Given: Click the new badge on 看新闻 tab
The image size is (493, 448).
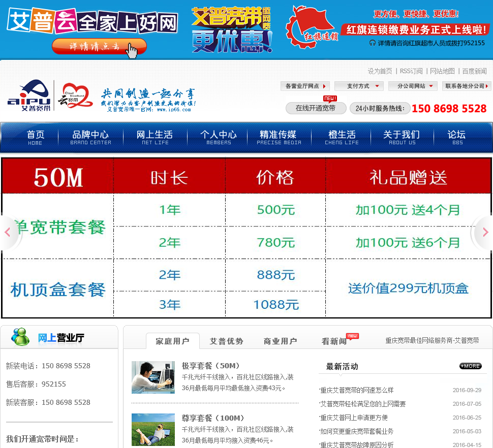Looking at the screenshot, I should point(352,336).
